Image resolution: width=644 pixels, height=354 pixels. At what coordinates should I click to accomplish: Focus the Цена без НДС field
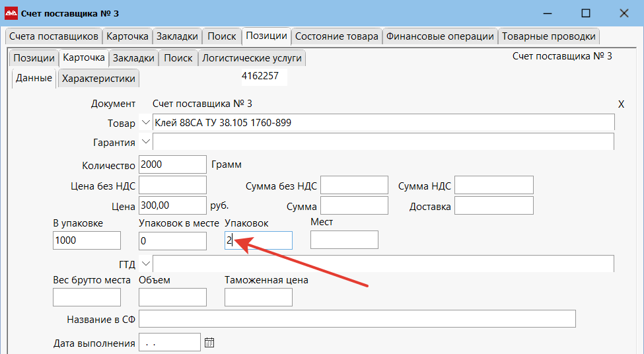[173, 186]
